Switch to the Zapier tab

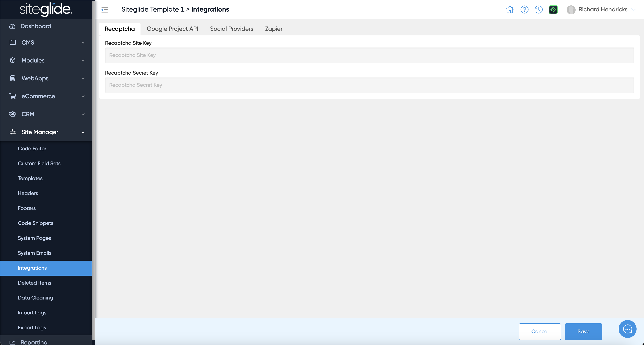coord(274,29)
